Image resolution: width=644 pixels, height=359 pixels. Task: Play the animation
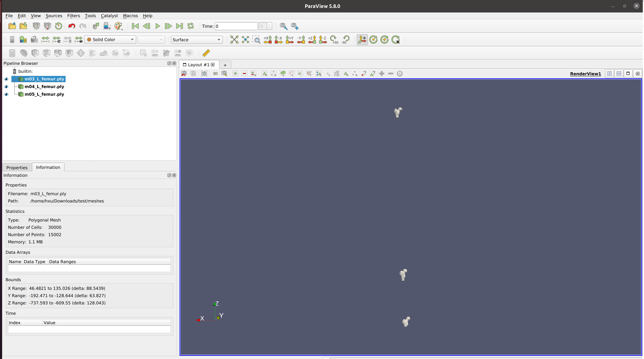point(158,26)
